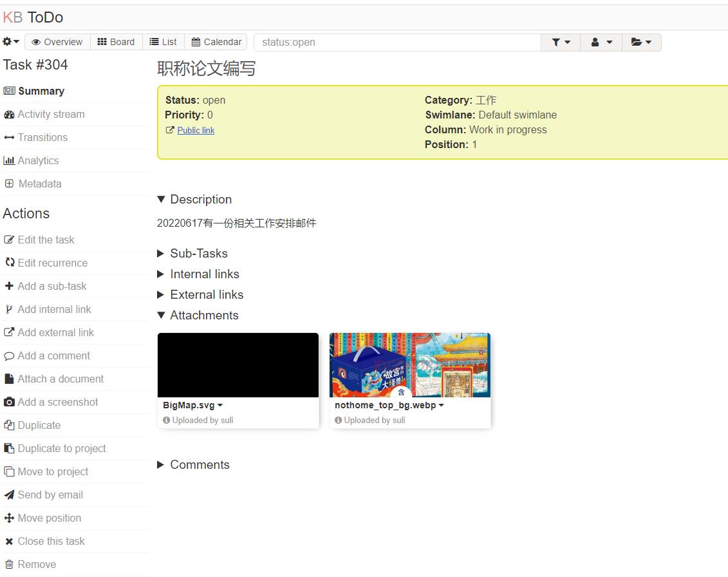Click the Activity stream sidebar icon
728x577 pixels.
(9, 114)
